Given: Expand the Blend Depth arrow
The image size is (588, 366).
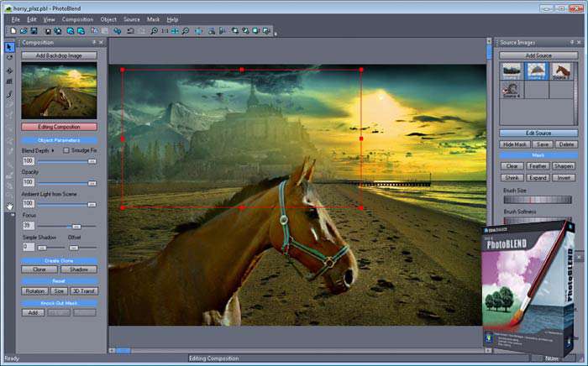Looking at the screenshot, I should pyautogui.click(x=53, y=150).
